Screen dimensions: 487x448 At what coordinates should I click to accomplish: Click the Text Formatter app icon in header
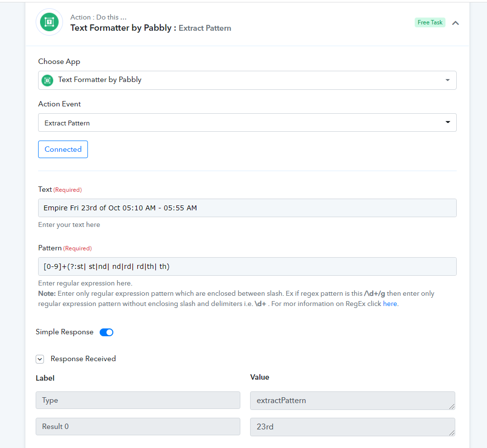[x=49, y=22]
